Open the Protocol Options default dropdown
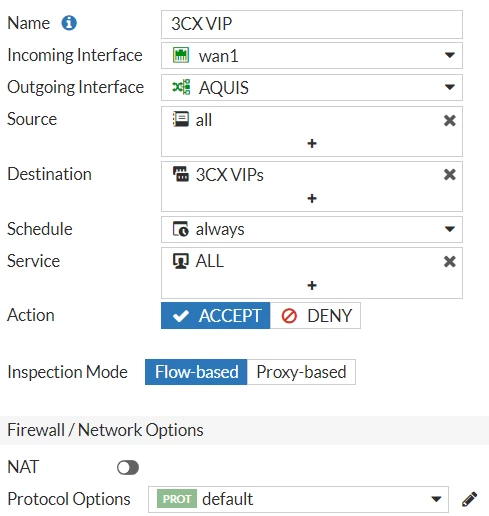This screenshot has height=516, width=489. pyautogui.click(x=298, y=499)
